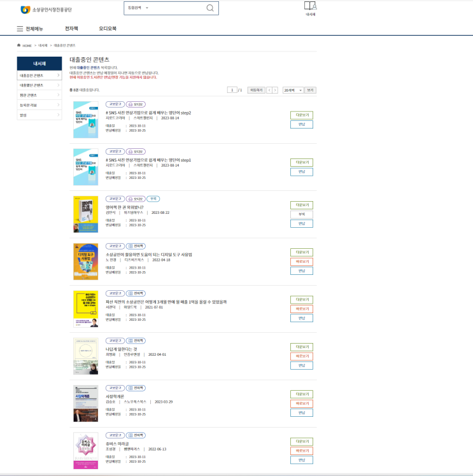This screenshot has width=473, height=476.
Task: Open cover of SNS 영단어 step2
Action: (85, 120)
